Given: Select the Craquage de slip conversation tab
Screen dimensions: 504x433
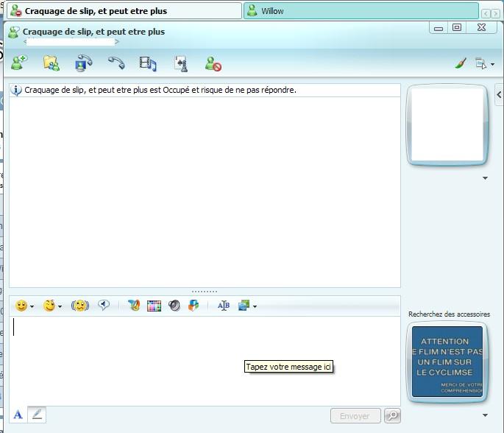Looking at the screenshot, I should 124,11.
